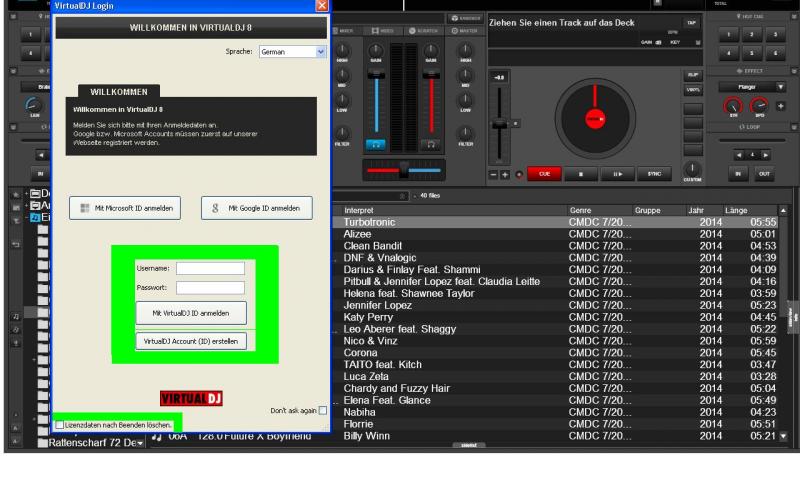Viewport: 800px width, 500px height.
Task: Click the pitch minus button
Action: pos(493,174)
